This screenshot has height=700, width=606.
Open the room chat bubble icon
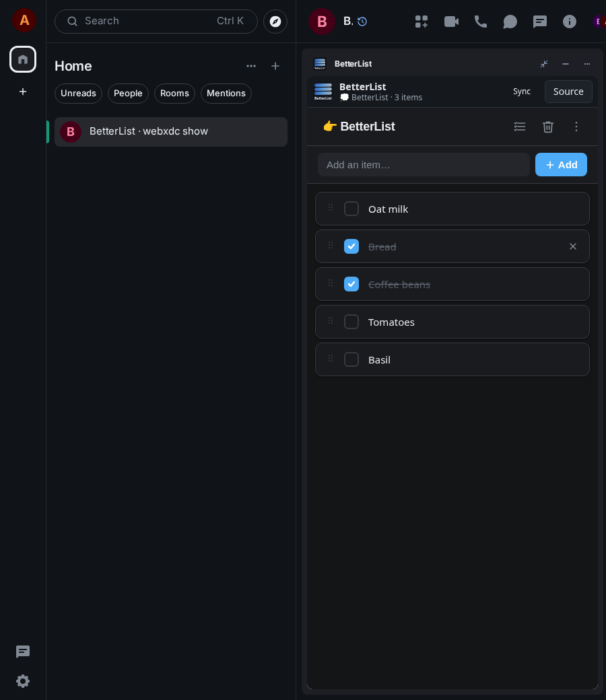[510, 22]
